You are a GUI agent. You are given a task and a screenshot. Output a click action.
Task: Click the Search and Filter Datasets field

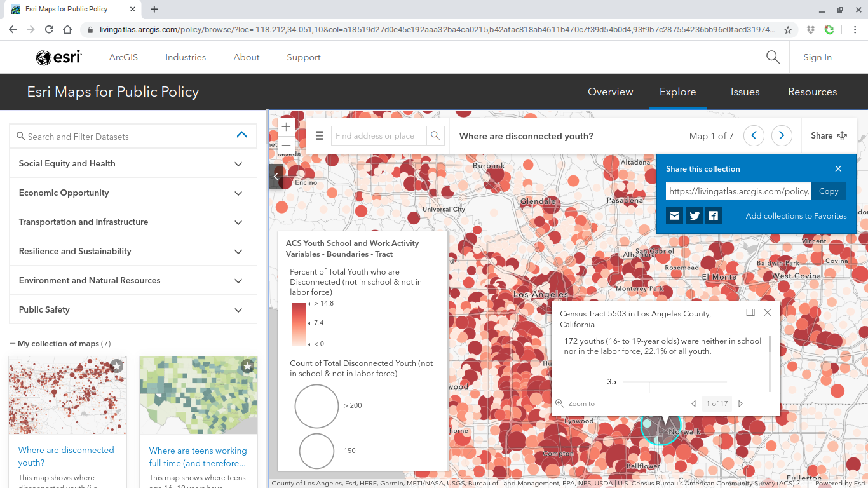[x=118, y=136]
